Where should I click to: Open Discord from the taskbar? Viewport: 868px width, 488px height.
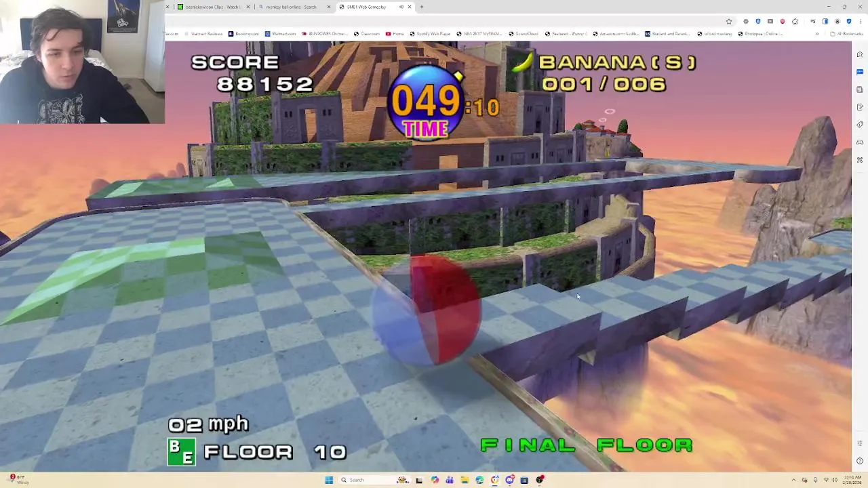coord(509,480)
